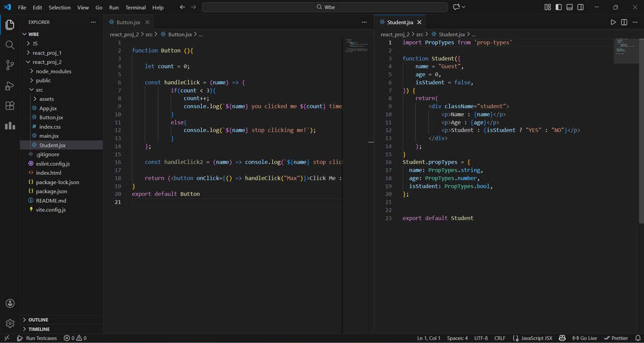Click the Explorer more actions ellipsis

(93, 23)
